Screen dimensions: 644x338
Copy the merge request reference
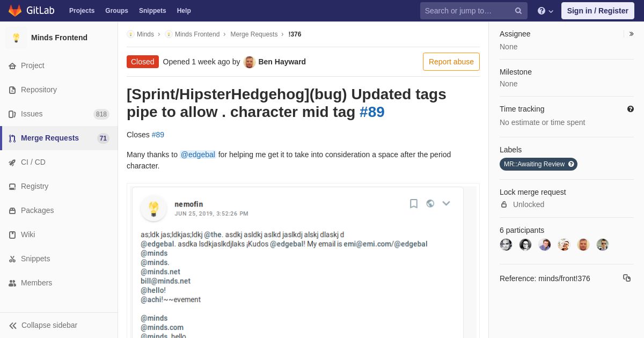627,278
